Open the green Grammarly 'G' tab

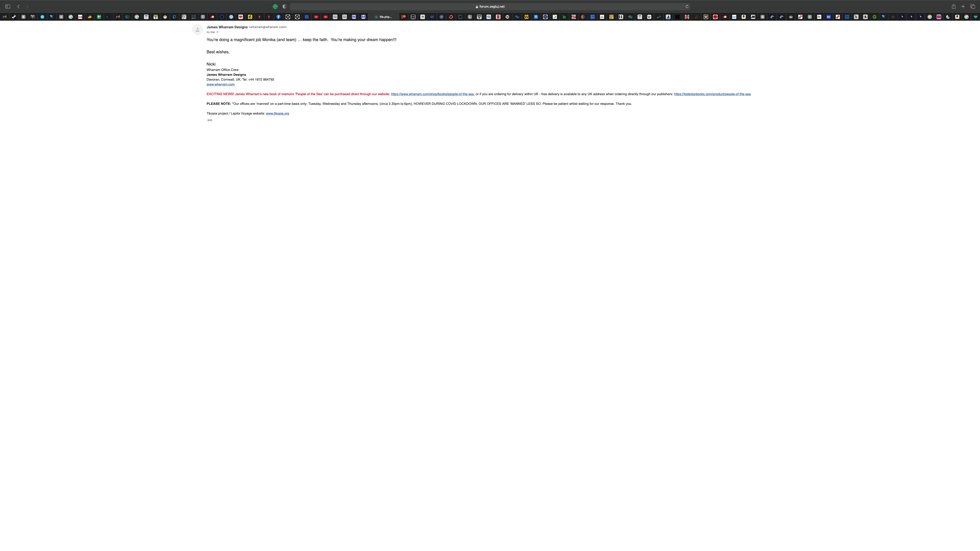pyautogui.click(x=874, y=17)
